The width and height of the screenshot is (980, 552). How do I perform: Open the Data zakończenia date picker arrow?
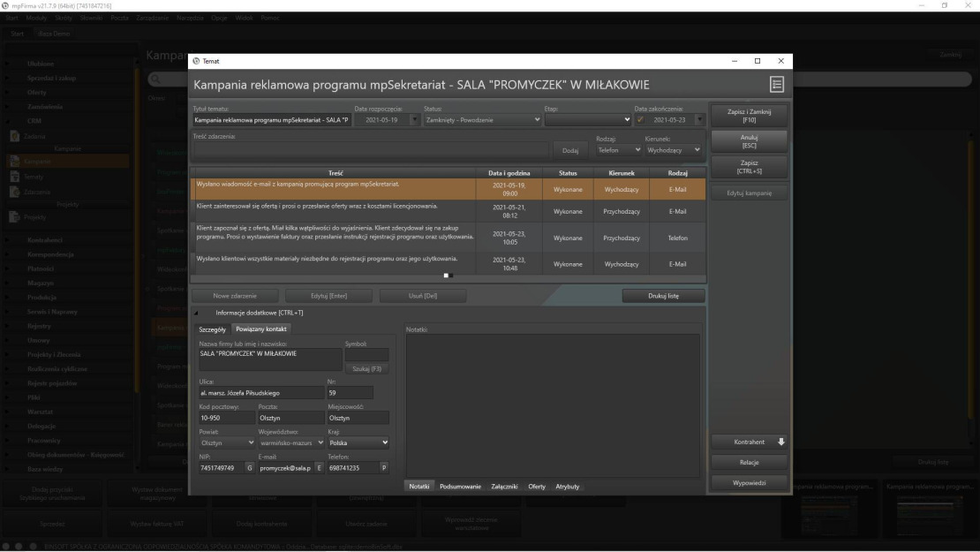click(699, 120)
